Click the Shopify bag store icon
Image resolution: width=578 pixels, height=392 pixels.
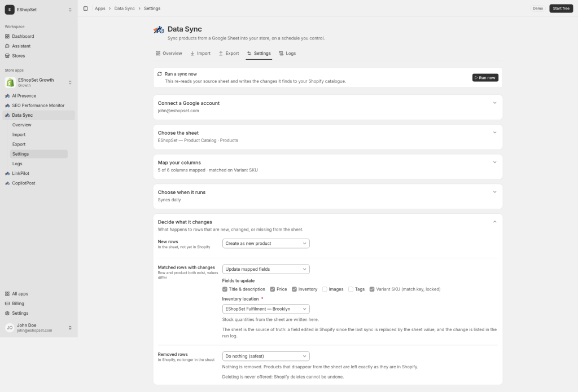(x=10, y=82)
